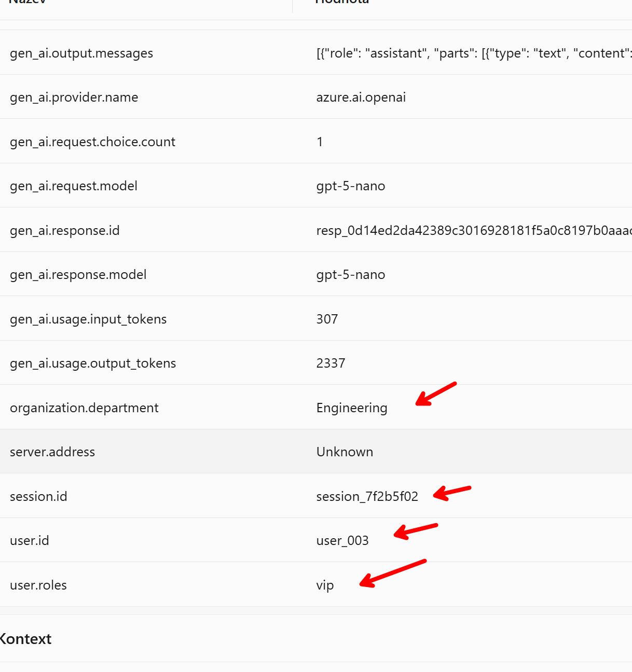632x672 pixels.
Task: Select the gen_ai.provider.name row label
Action: [74, 97]
